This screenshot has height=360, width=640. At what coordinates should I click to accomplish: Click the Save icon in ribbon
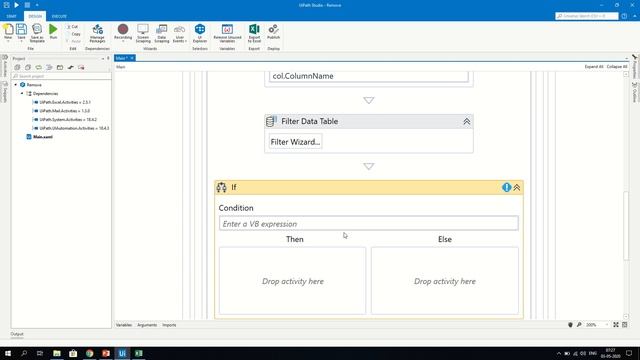(21, 33)
